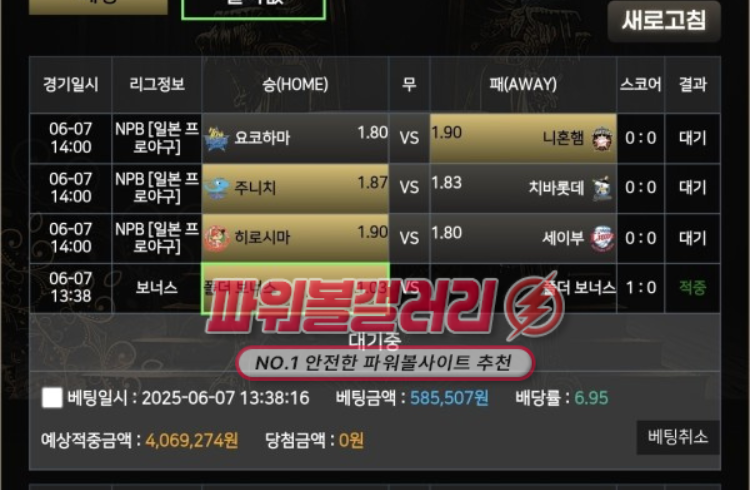Click the 베팅취소 cancel bet button
750x490 pixels.
click(x=678, y=437)
